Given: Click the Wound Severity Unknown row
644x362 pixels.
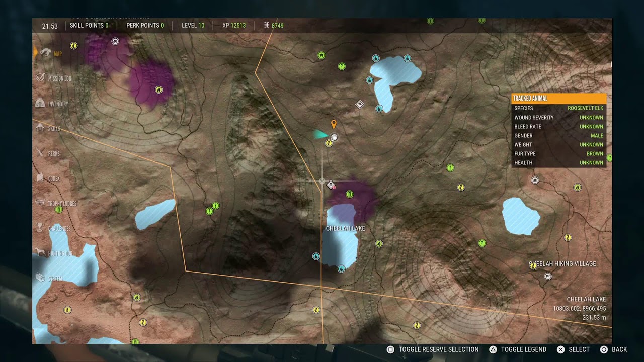Looking at the screenshot, I should pyautogui.click(x=559, y=117).
